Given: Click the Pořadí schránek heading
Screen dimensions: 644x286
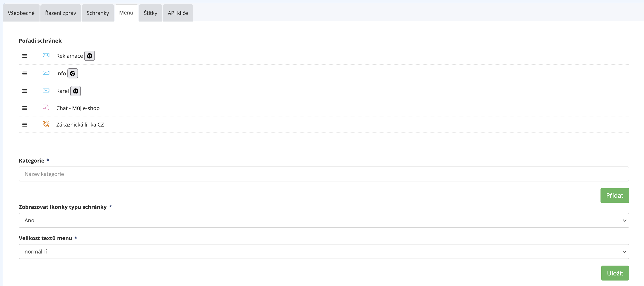Looking at the screenshot, I should (40, 41).
